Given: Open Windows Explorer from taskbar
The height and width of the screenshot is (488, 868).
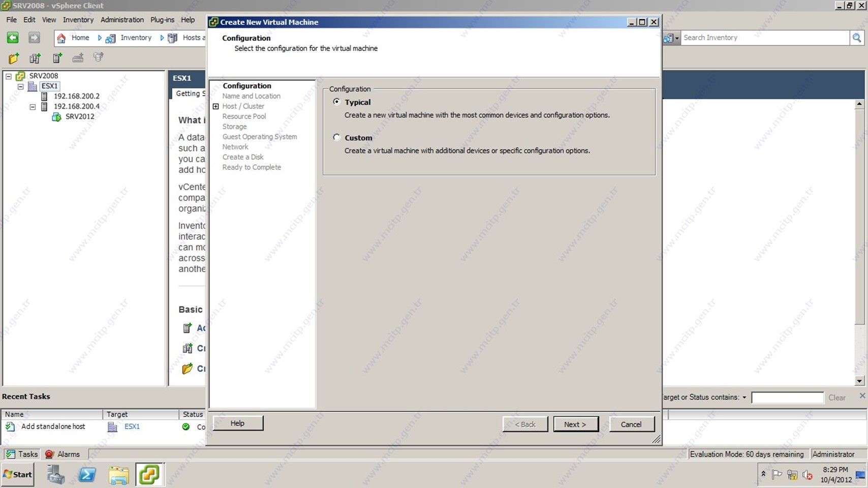Looking at the screenshot, I should pyautogui.click(x=119, y=475).
